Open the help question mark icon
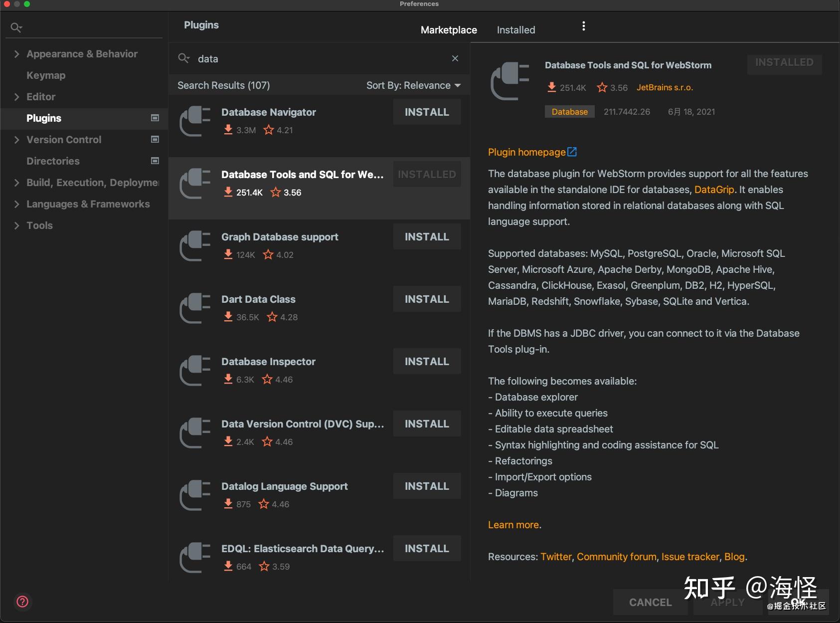This screenshot has width=840, height=623. tap(22, 602)
